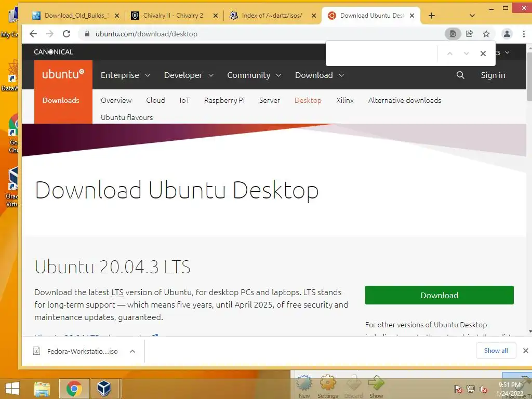Open the tab search dropdown arrow
The image size is (532, 399).
pos(472,16)
